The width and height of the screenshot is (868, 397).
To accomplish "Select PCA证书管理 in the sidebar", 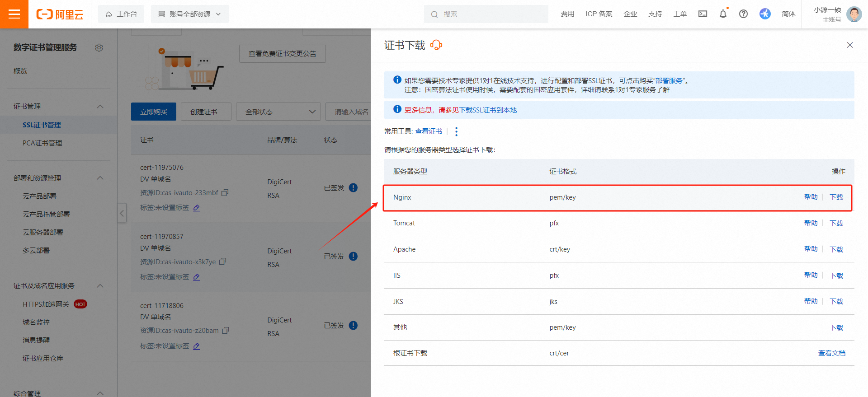I will pos(42,143).
